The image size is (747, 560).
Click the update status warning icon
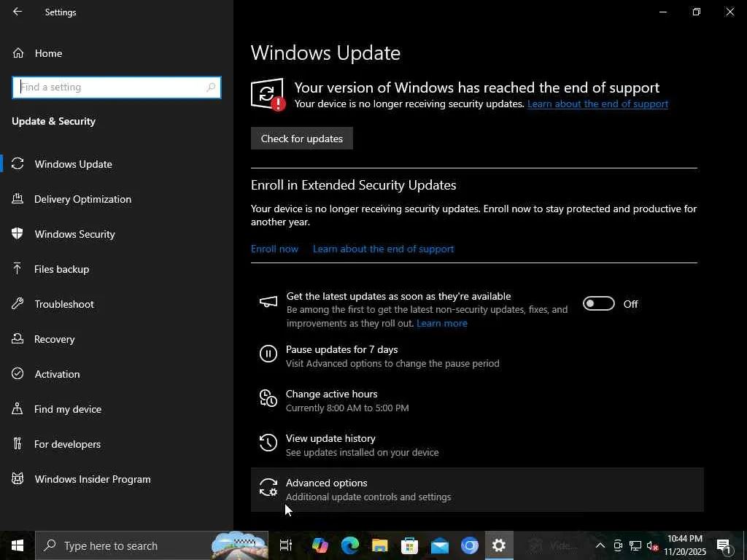tap(268, 95)
